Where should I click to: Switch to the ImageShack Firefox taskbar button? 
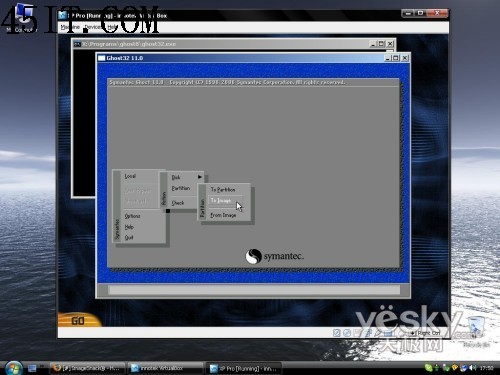click(x=88, y=368)
